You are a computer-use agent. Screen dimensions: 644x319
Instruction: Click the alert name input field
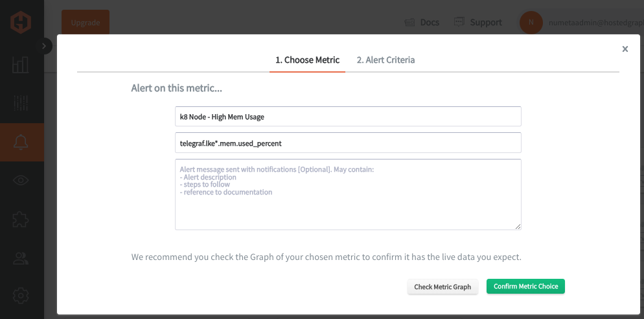(349, 116)
